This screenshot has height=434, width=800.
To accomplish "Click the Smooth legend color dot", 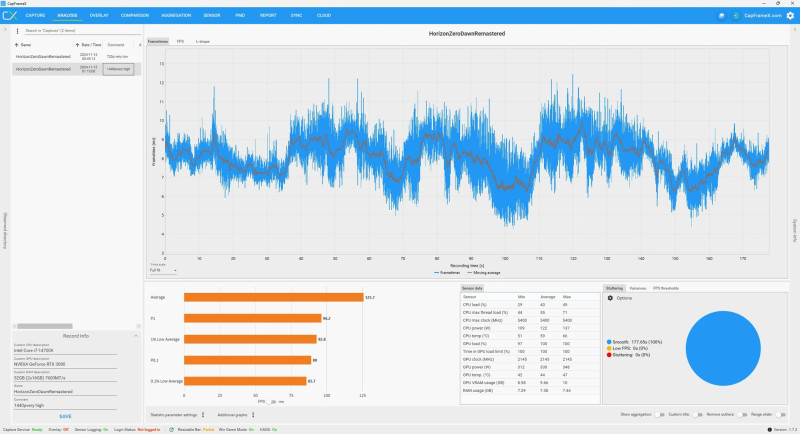I will (609, 342).
